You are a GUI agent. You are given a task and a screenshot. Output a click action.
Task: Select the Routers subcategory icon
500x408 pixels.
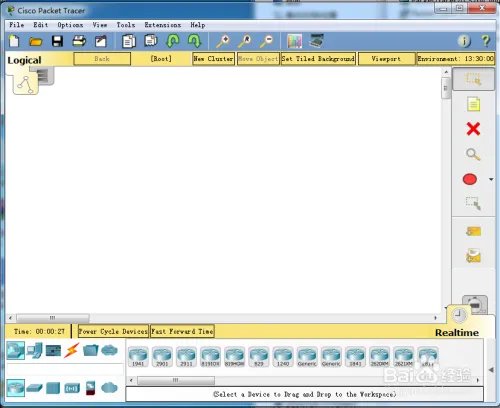click(15, 388)
